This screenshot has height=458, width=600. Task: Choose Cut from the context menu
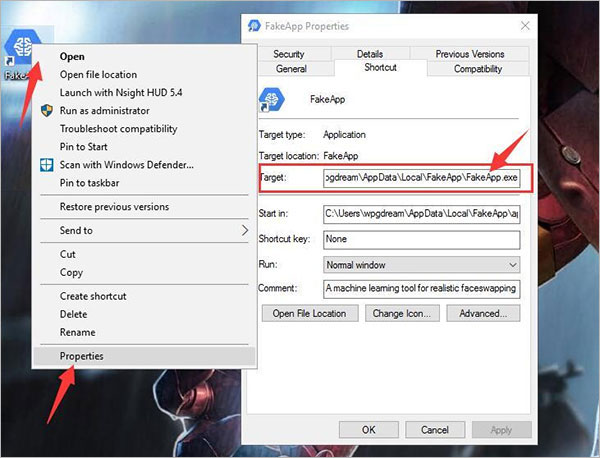145,254
